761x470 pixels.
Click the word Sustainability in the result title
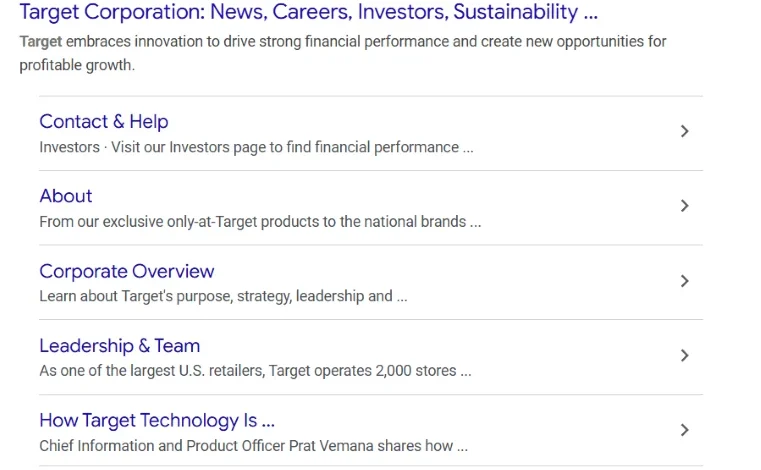[x=515, y=13]
